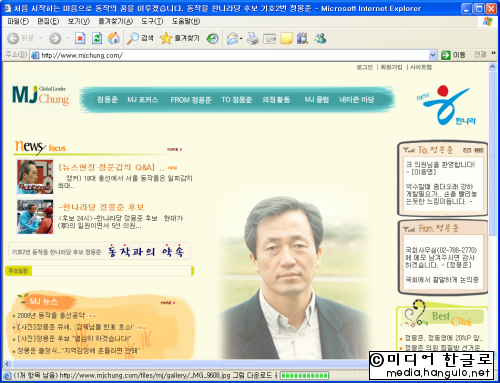Click the Forward arrow button
500x383 pixels.
coord(55,39)
